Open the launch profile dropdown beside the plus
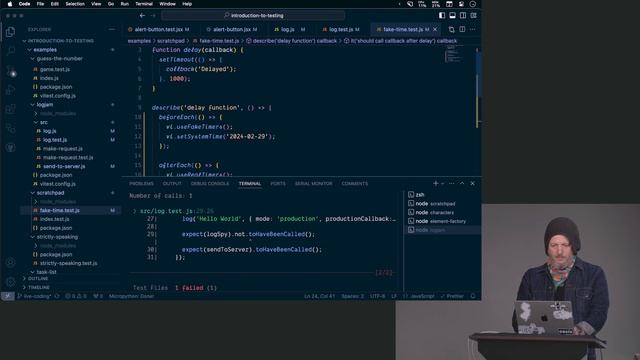The width and height of the screenshot is (640, 360). tap(442, 184)
